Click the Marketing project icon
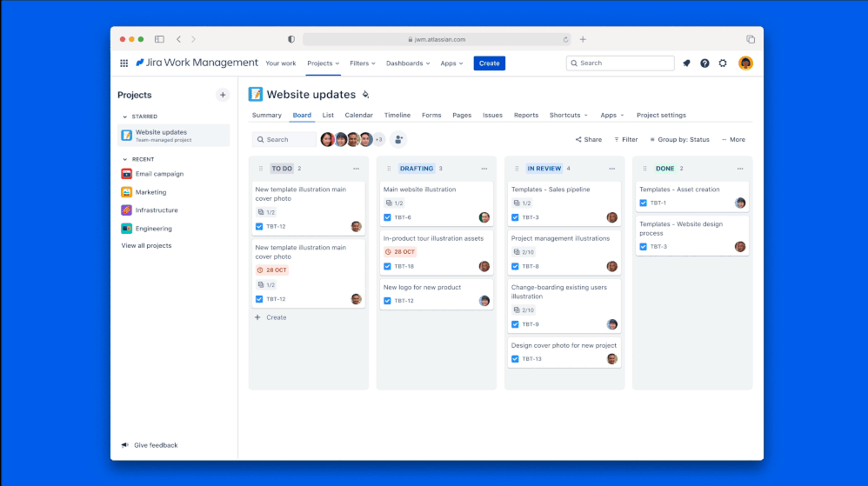Screen dimensions: 868x486 [x=126, y=192]
